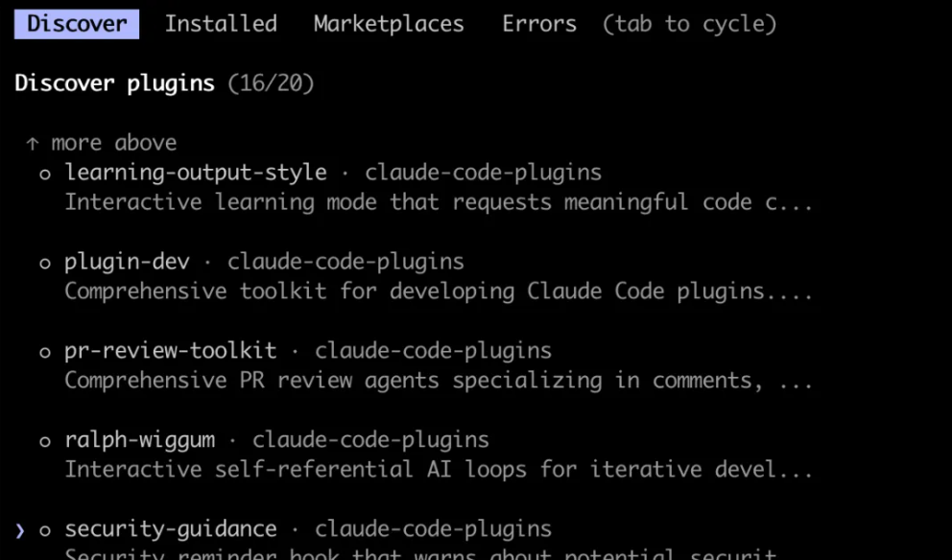
Task: Select the learning-output-style plugin name
Action: pos(196,173)
